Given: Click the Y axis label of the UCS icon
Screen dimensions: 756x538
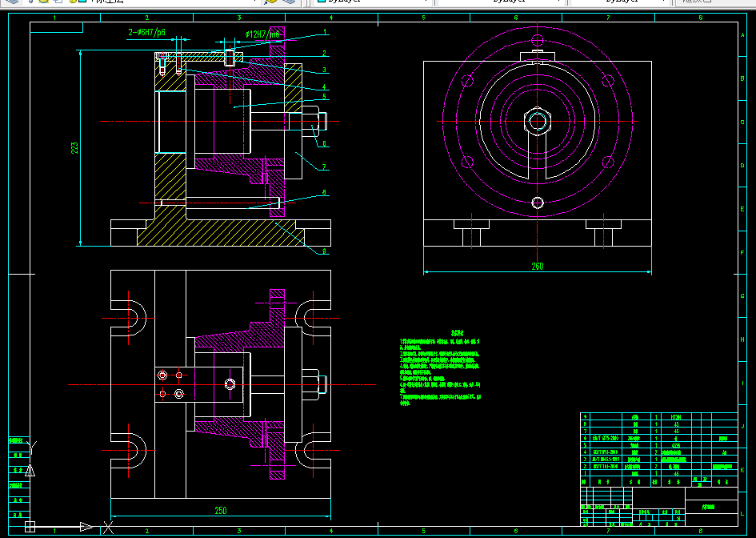Looking at the screenshot, I should tap(31, 447).
